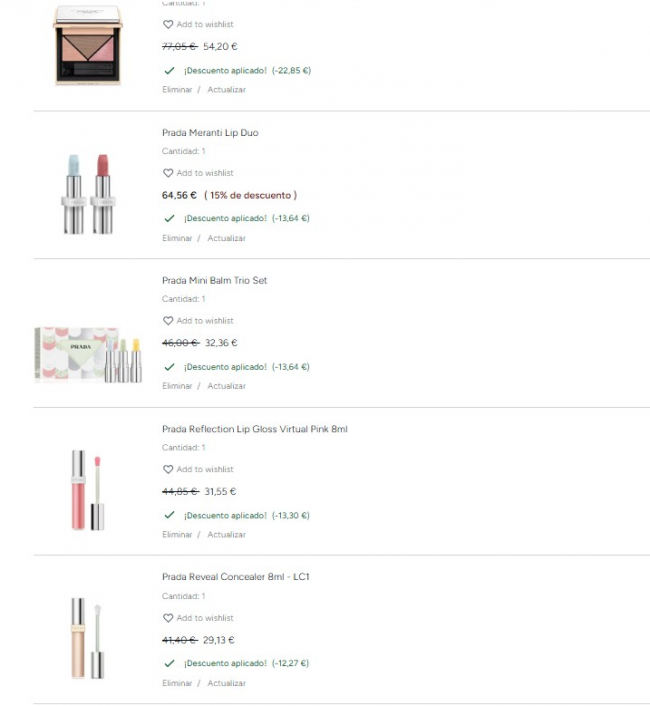Click heart icon for Prada Mini Balm Trio Set
The image size is (650, 706).
(x=168, y=321)
